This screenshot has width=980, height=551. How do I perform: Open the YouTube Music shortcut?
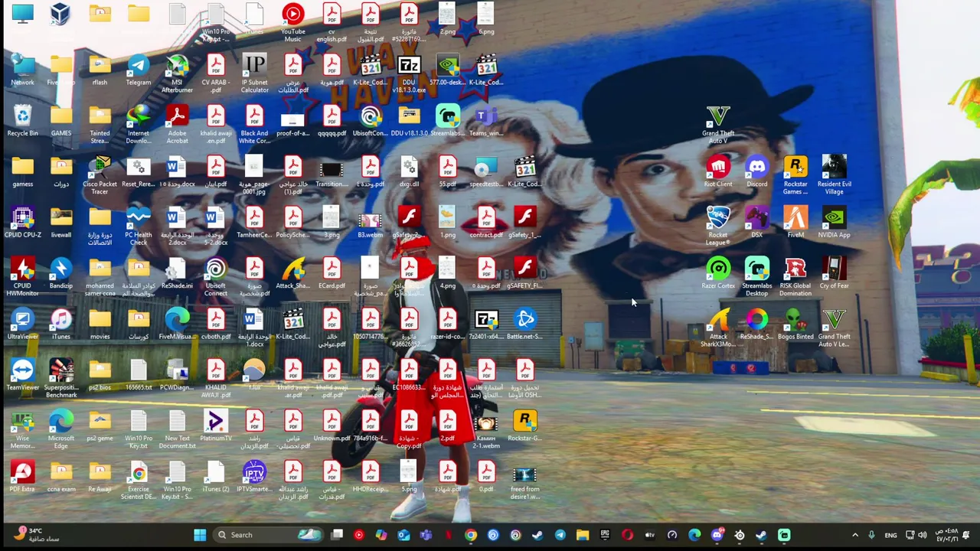(292, 23)
